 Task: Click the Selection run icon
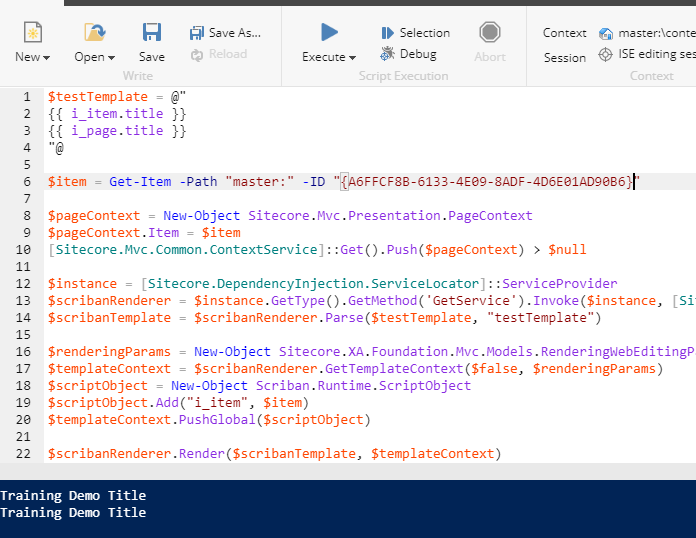pyautogui.click(x=387, y=33)
